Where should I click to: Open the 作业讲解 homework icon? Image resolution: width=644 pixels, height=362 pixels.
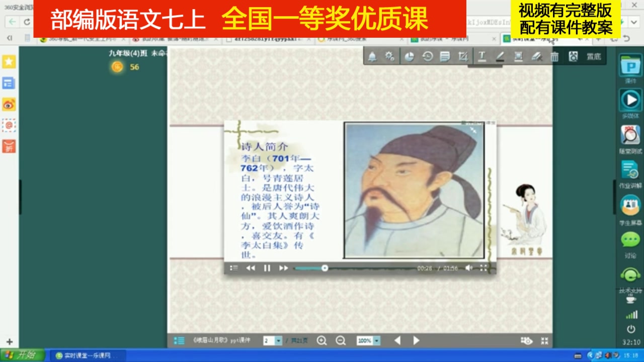630,170
